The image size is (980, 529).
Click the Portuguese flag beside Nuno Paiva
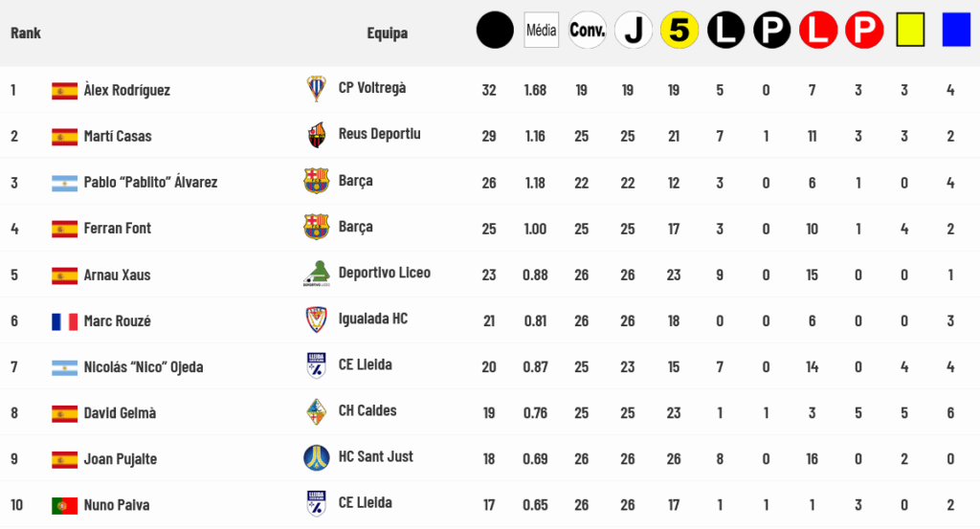coord(64,505)
